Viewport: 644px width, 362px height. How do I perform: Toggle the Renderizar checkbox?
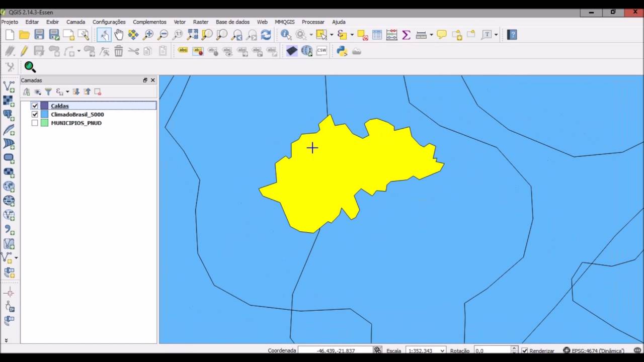click(525, 351)
